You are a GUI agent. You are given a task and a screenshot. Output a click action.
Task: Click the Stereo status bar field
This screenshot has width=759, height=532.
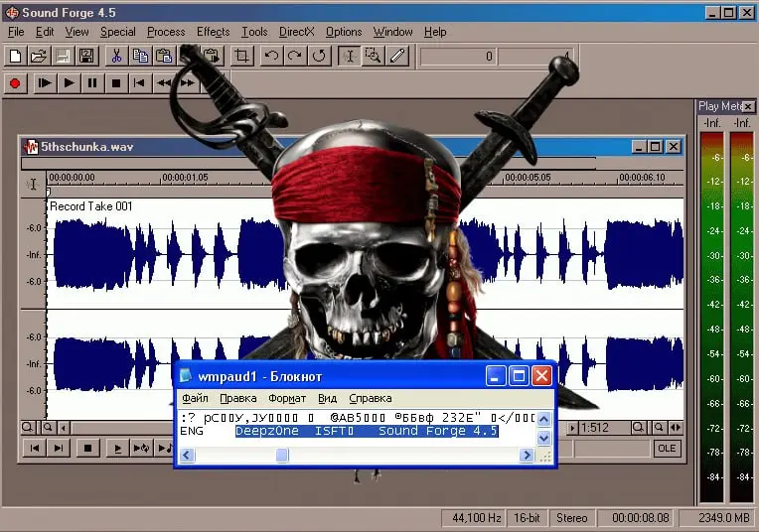coord(571,518)
